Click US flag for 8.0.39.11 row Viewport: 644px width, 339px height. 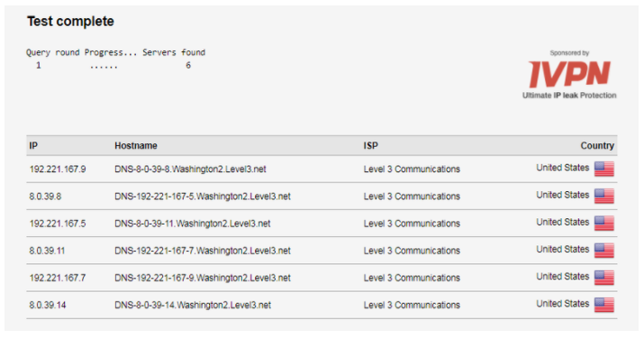pyautogui.click(x=604, y=251)
